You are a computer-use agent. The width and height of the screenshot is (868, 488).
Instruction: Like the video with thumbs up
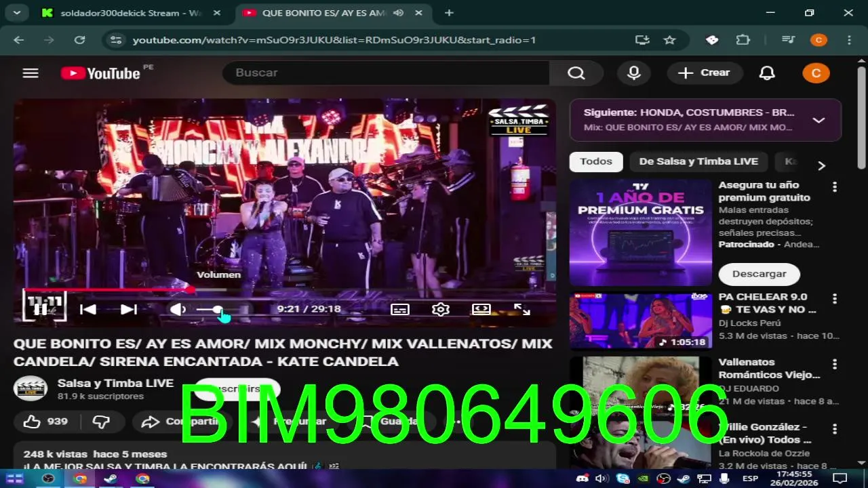(x=45, y=422)
